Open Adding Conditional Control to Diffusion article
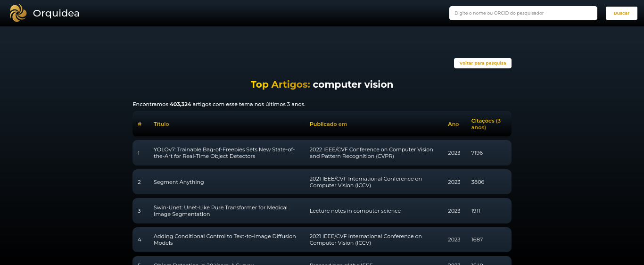This screenshot has width=644, height=265. coord(225,240)
